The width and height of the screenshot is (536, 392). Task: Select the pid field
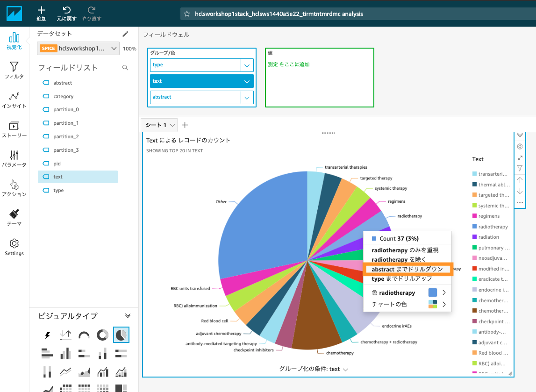click(78, 164)
